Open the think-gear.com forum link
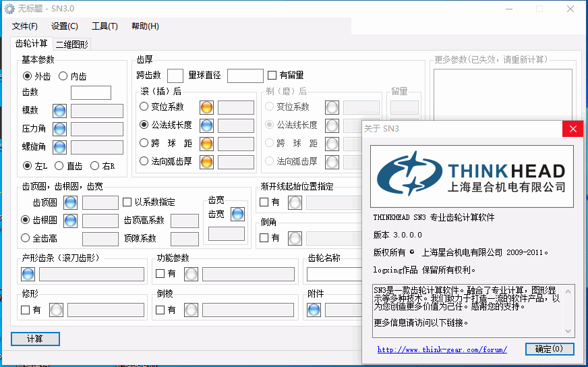588x367 pixels. [x=442, y=349]
